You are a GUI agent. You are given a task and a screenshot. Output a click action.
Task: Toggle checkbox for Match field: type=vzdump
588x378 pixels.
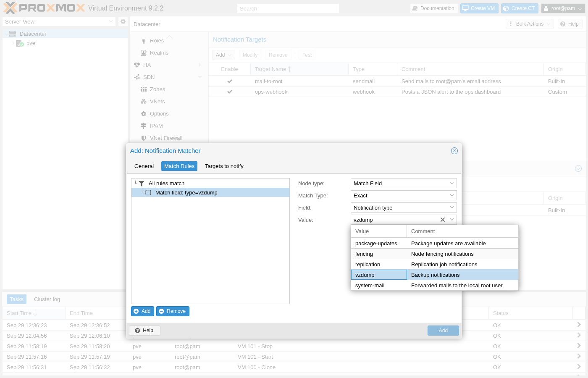[x=148, y=193]
